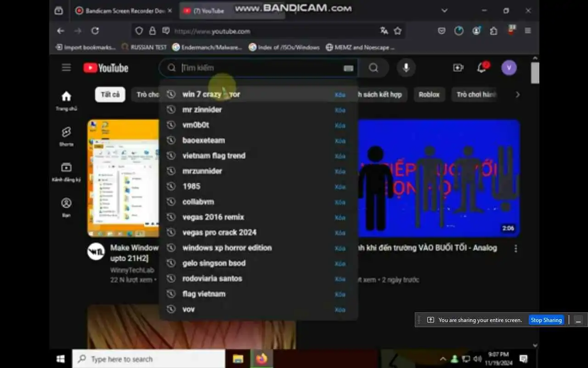
Task: Go to Trang chủ (Home) in sidebar
Action: coord(67,100)
